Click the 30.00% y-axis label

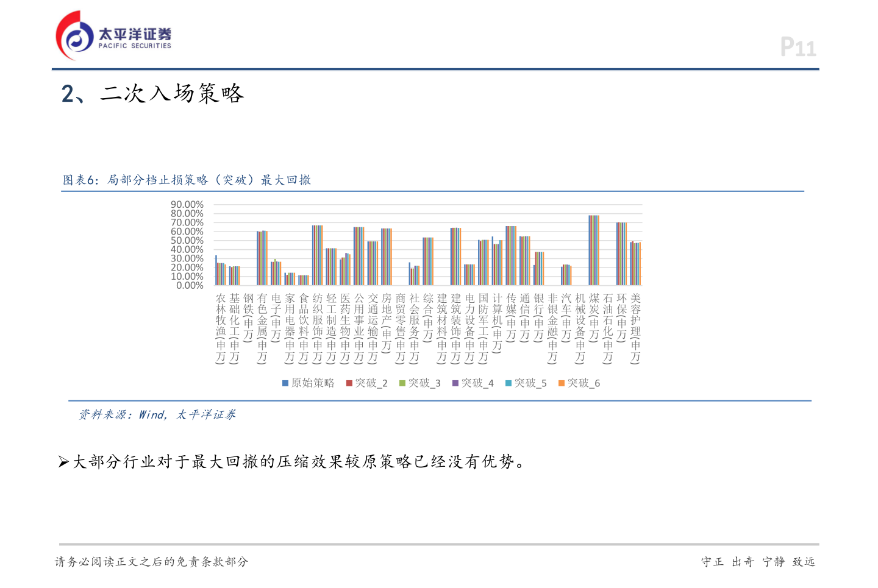coord(187,258)
